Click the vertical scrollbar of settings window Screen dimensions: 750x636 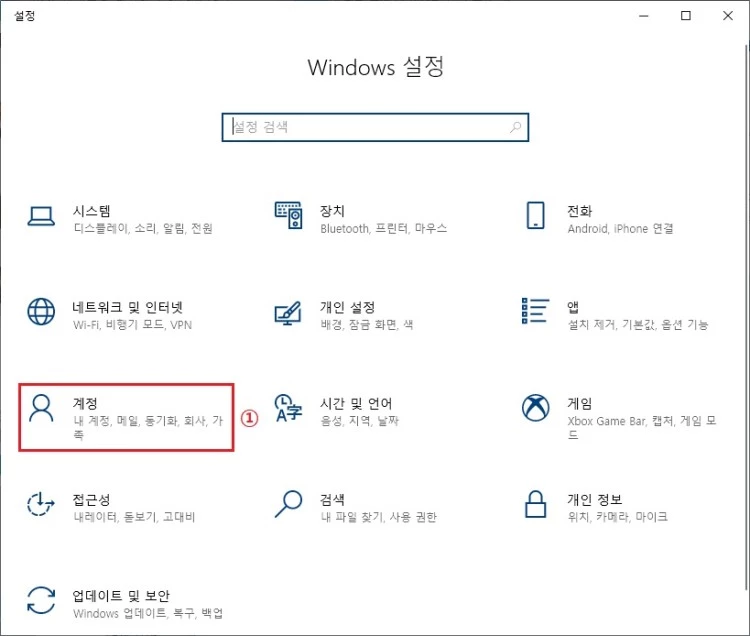click(x=746, y=318)
